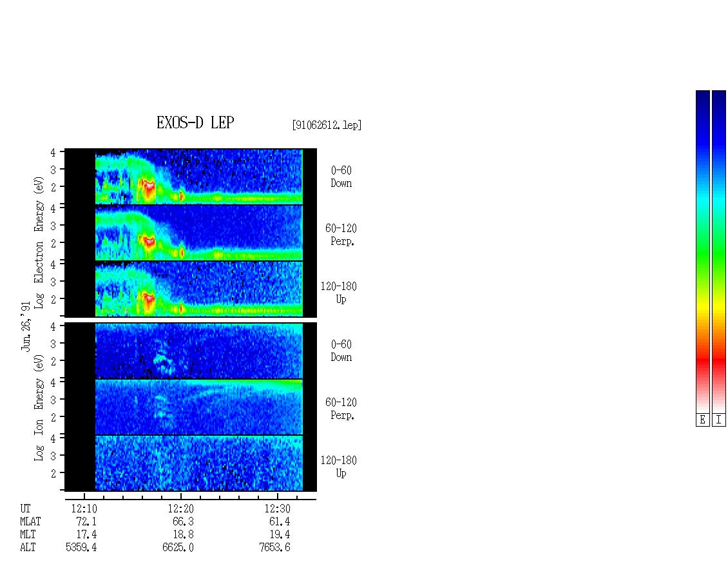Click the 12:10 UT time value
728x564 pixels.
pyautogui.click(x=84, y=509)
